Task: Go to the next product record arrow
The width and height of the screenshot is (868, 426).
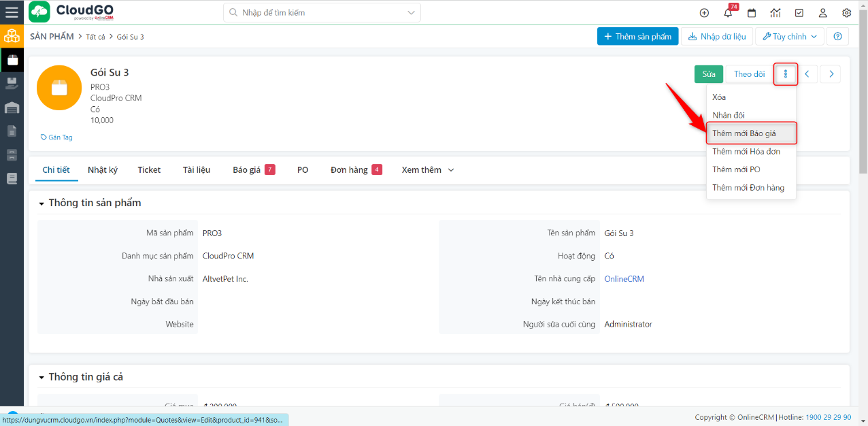Action: [831, 74]
